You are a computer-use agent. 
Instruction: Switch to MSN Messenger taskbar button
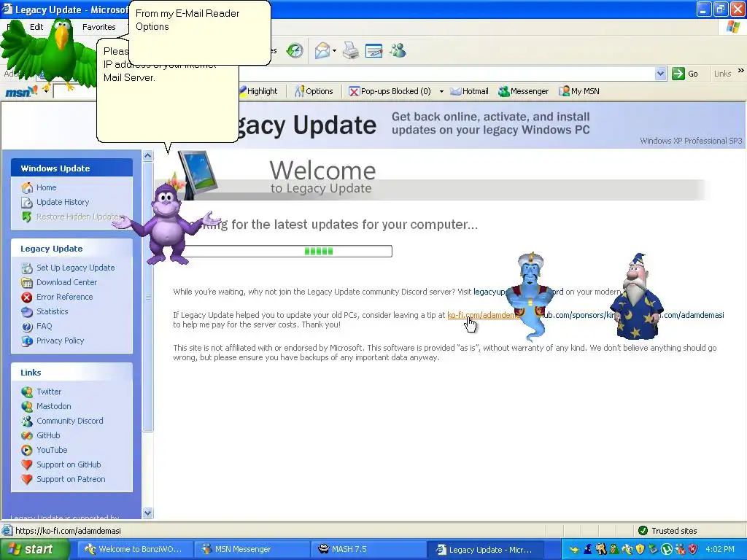[251, 549]
